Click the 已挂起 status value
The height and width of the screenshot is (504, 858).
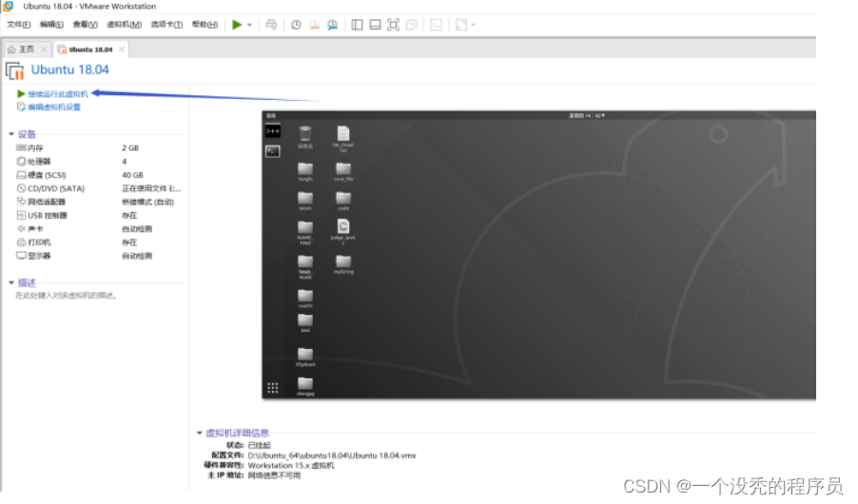coord(259,445)
